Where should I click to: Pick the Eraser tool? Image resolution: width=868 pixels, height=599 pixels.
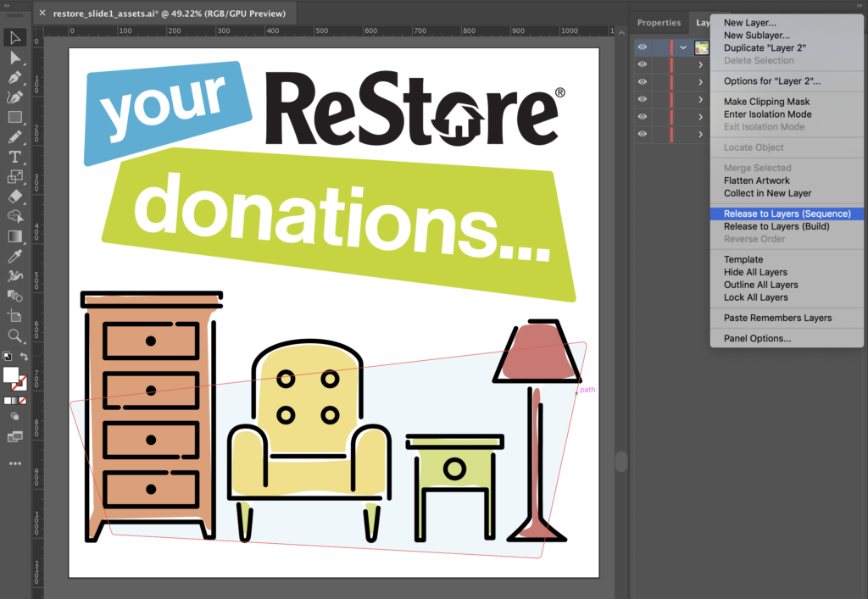(14, 197)
